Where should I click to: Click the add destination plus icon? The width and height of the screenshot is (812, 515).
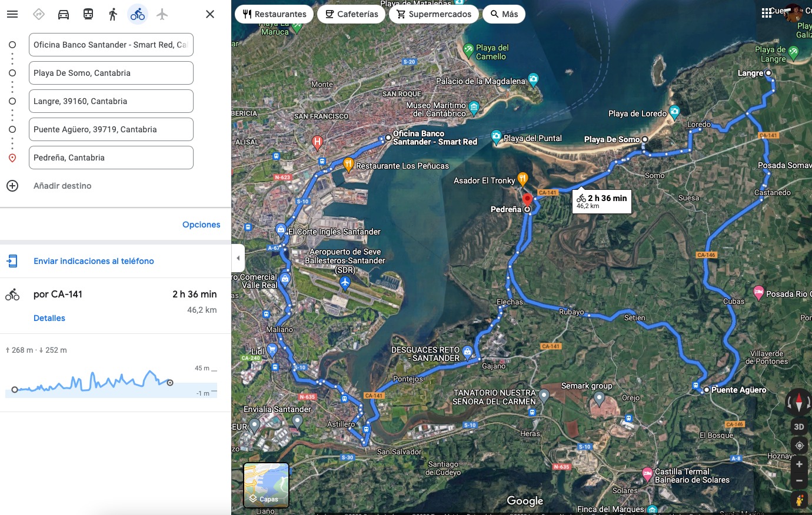[x=12, y=186]
